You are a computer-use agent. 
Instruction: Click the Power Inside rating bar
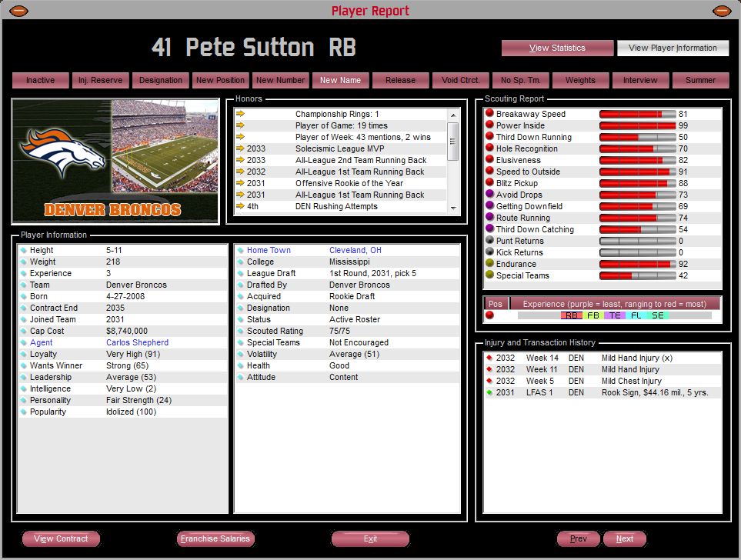(x=637, y=125)
